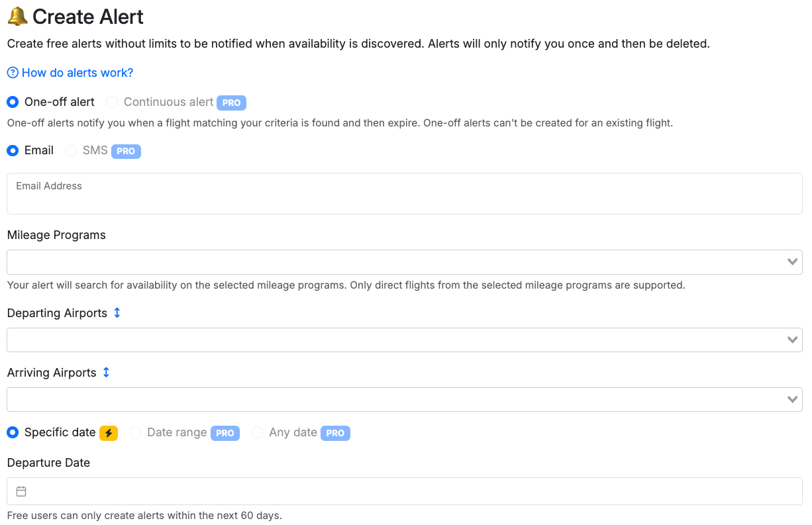Image resolution: width=812 pixels, height=525 pixels.
Task: Expand the Departing Airports dropdown
Action: pos(792,339)
